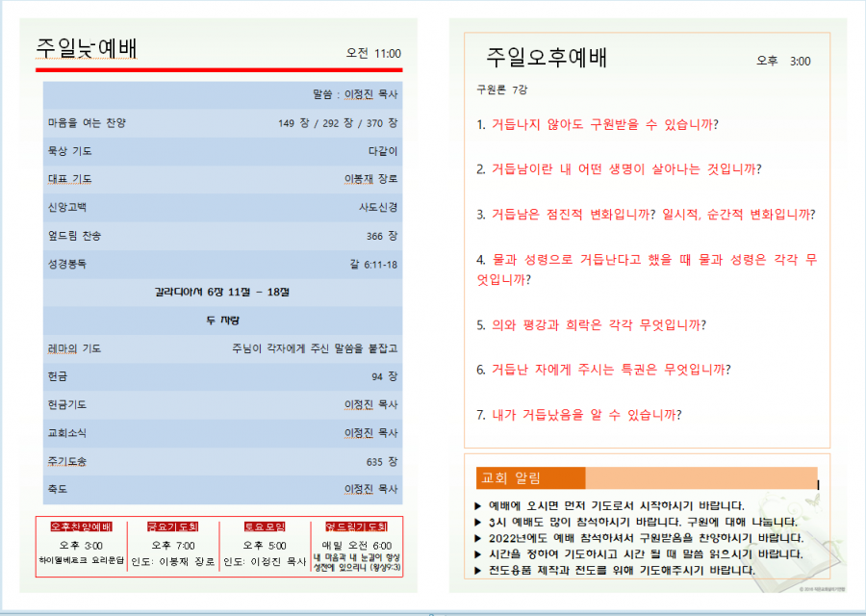Click the '구원론 7강' subtitle
This screenshot has height=616, width=866.
click(502, 90)
